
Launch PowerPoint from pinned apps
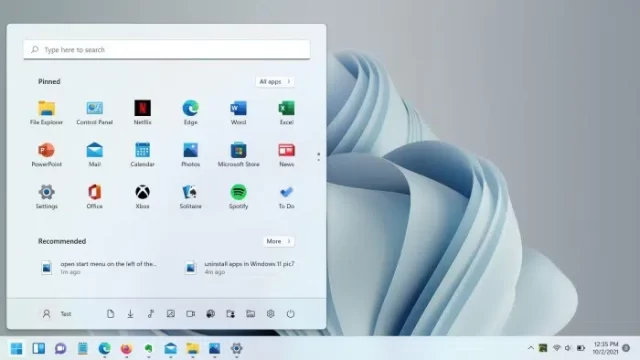click(x=47, y=154)
